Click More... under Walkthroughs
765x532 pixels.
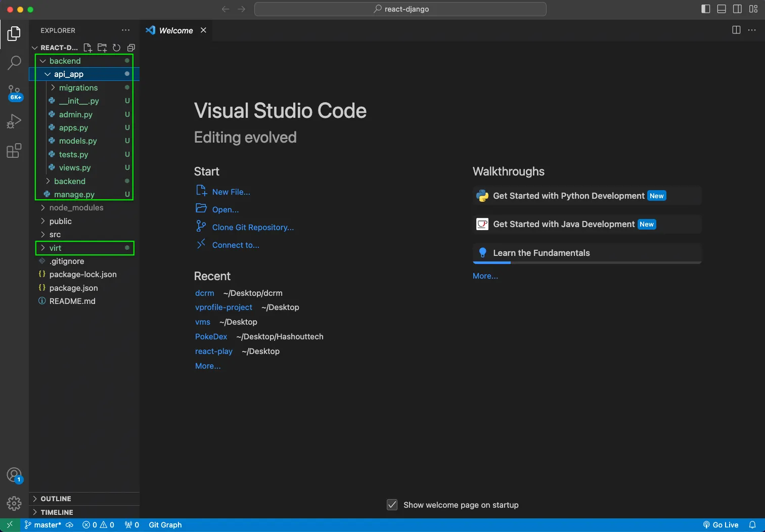(485, 276)
